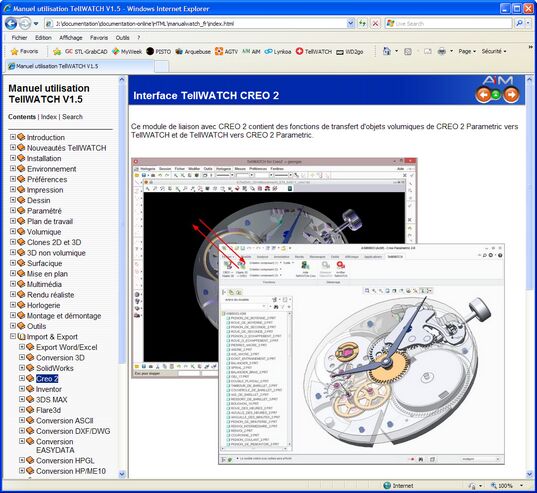The width and height of the screenshot is (537, 493).
Task: Click the orange previous topic arrow
Action: point(483,95)
